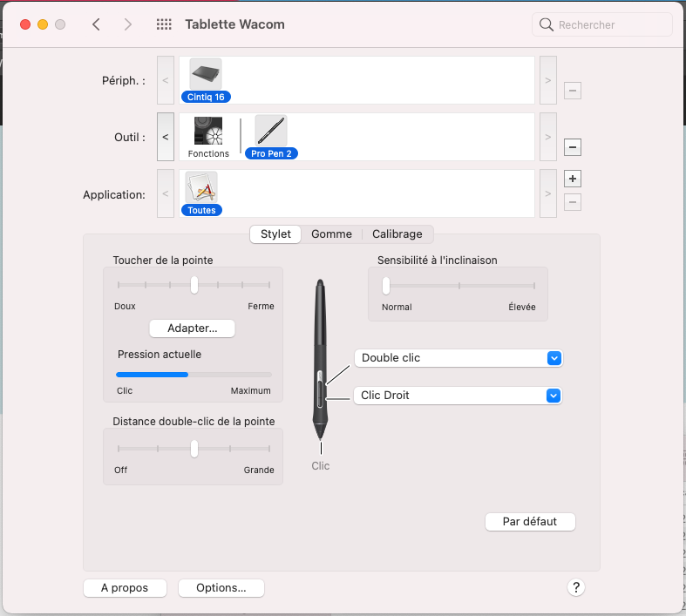Viewport: 686px width, 616px height.
Task: Open the Options... dialog
Action: pos(221,588)
